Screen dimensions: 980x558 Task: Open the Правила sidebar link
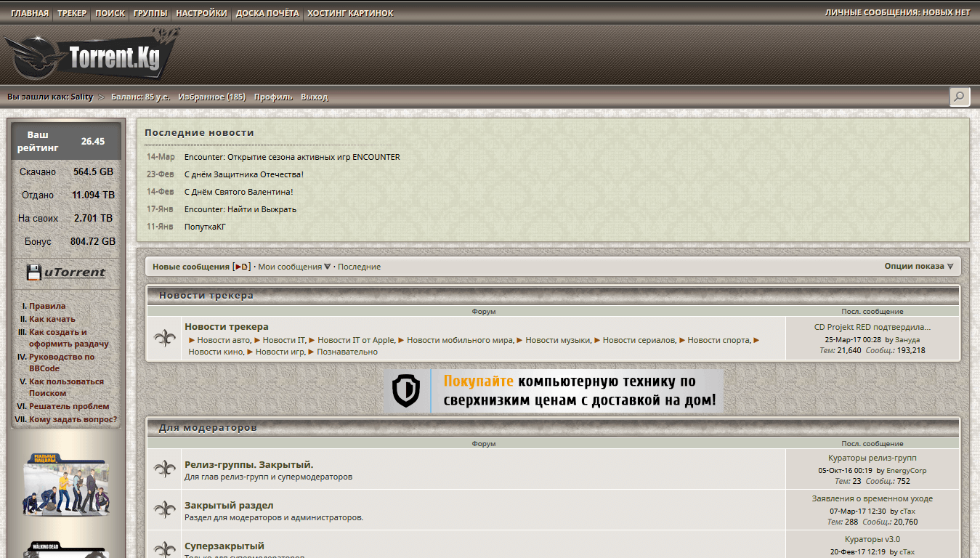pos(47,306)
